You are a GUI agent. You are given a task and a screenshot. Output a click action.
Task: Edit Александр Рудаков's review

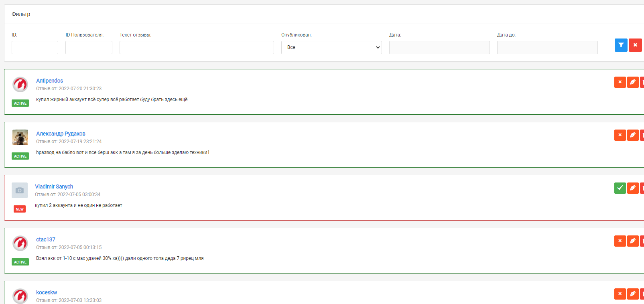(x=633, y=135)
